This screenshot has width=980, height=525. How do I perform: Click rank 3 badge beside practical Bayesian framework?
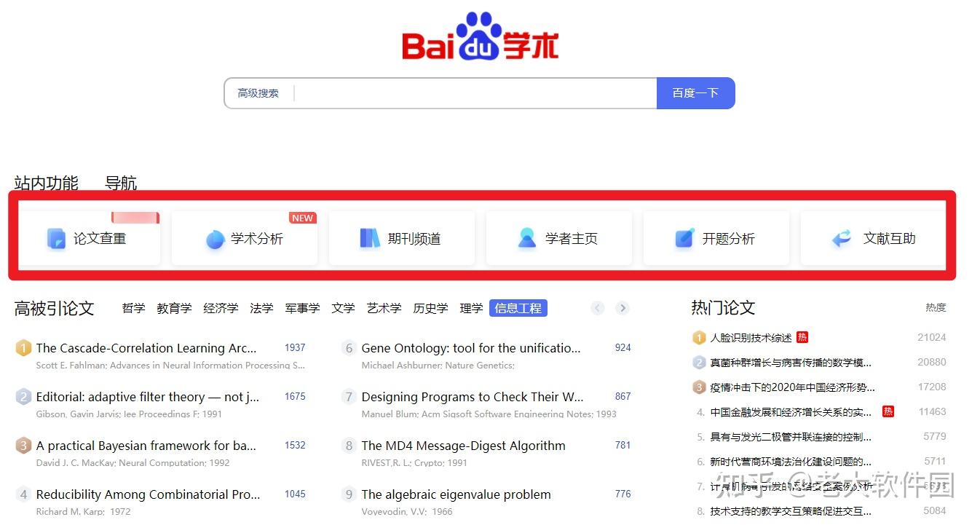[23, 446]
